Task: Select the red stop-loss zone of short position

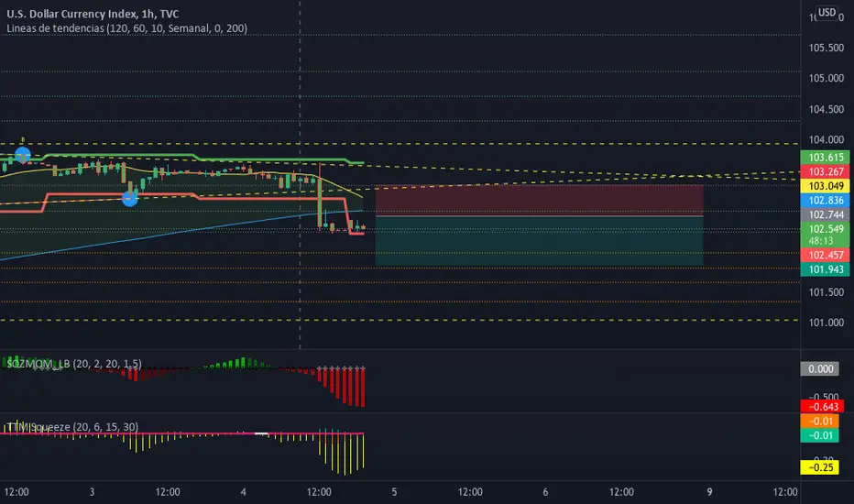Action: pos(539,201)
